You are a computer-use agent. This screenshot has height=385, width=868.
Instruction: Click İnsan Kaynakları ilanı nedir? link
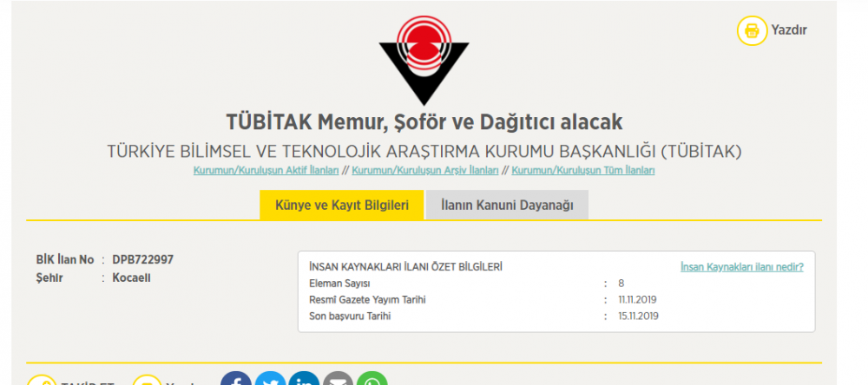tap(742, 267)
